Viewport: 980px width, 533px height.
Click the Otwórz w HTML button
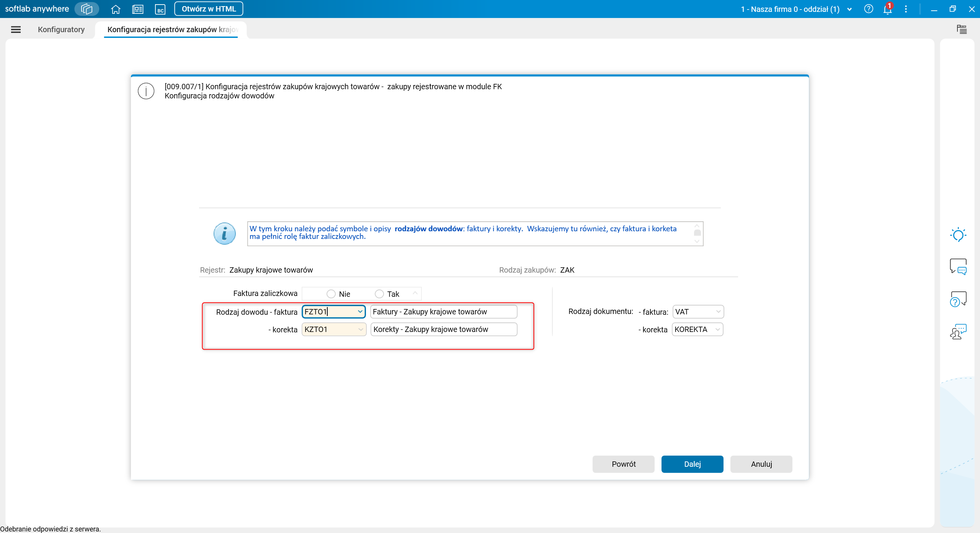pyautogui.click(x=209, y=9)
